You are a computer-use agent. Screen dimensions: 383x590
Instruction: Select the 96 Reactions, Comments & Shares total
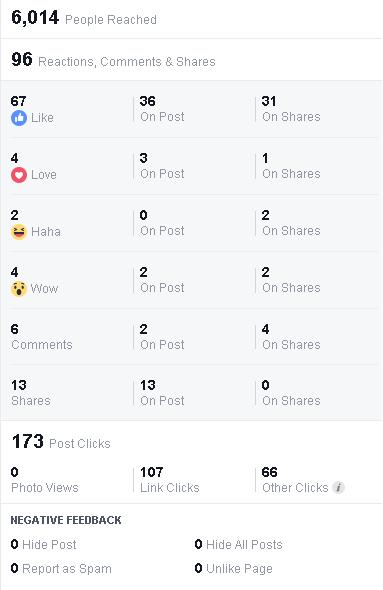113,60
